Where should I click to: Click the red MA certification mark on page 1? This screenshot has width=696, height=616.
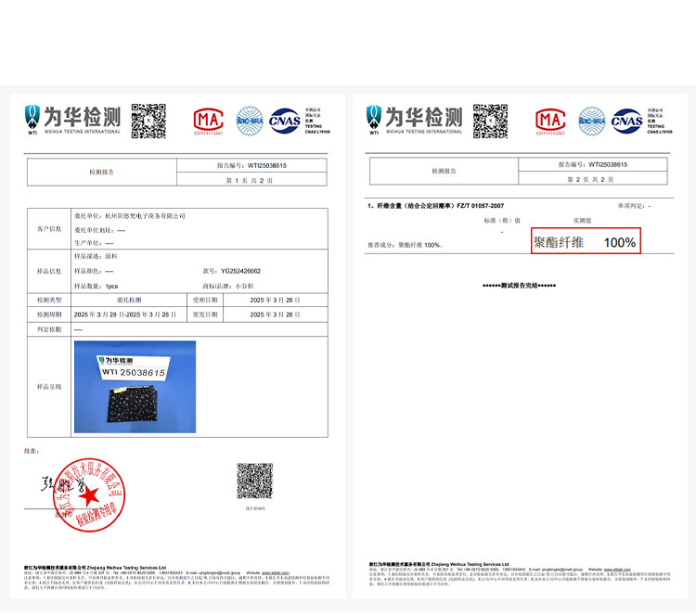coord(208,121)
